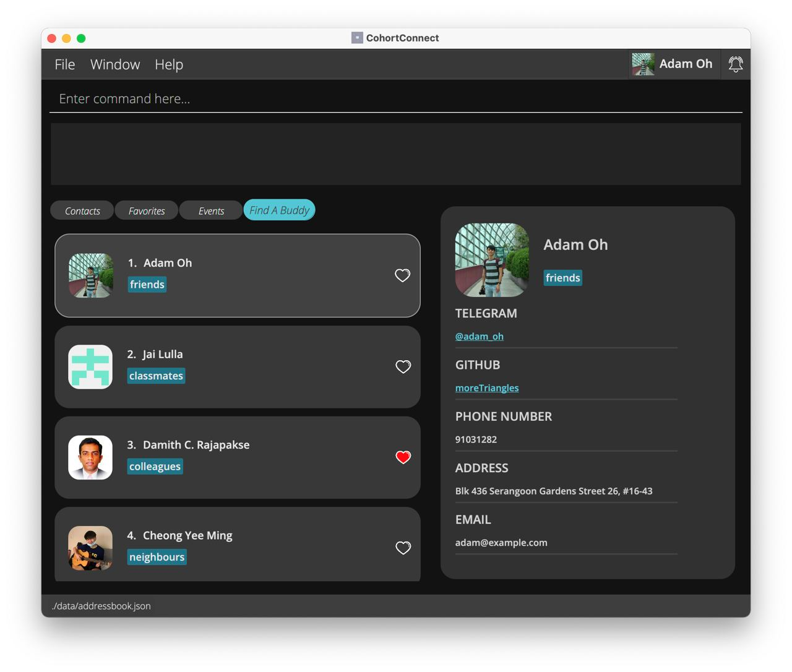Favorite Adam Oh with heart icon

pyautogui.click(x=403, y=275)
